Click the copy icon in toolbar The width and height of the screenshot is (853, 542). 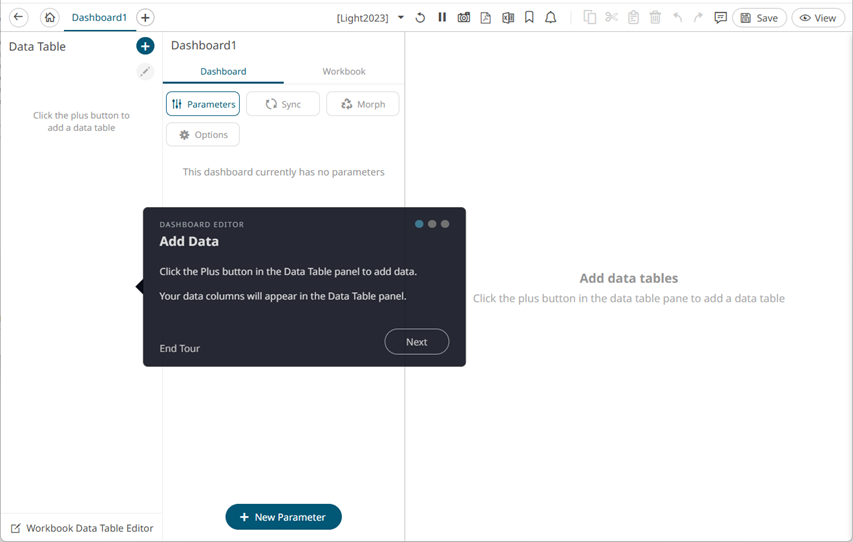(590, 17)
